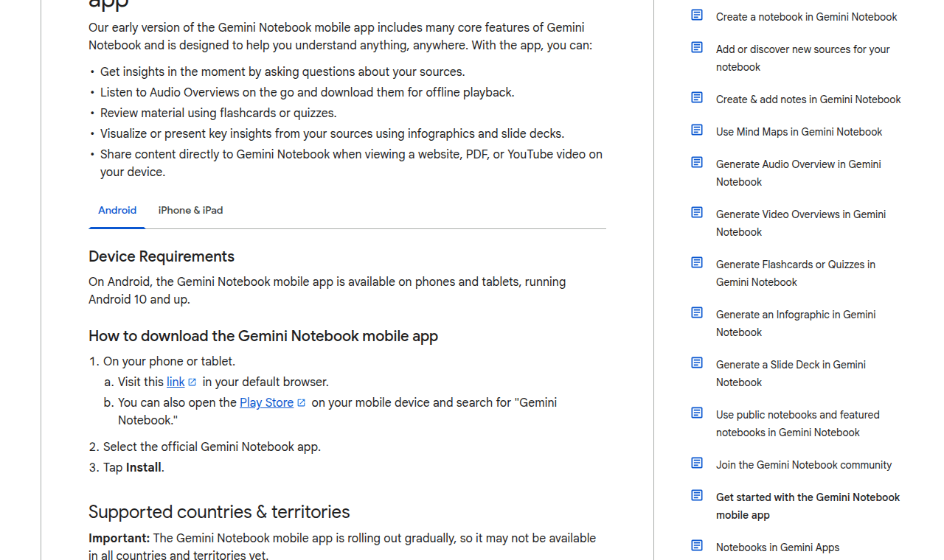Screen dimensions: 944x560
Task: Open Generate Flashcards or Quizzes article
Action: click(x=796, y=273)
